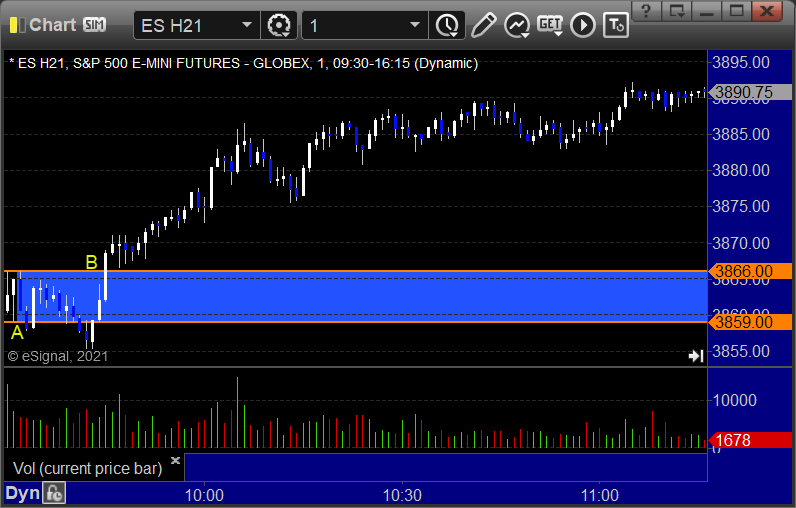
Task: Close the Vol study panel
Action: (x=175, y=460)
